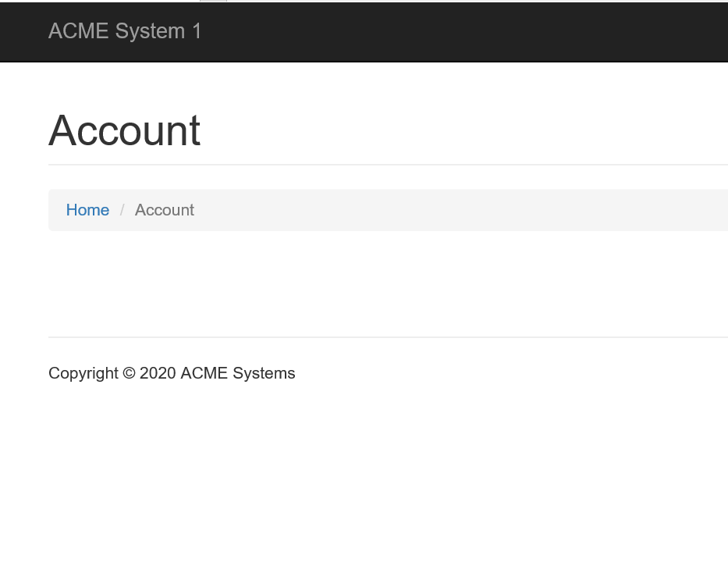Click the word Copyright in the footer
728x573 pixels.
pos(83,373)
